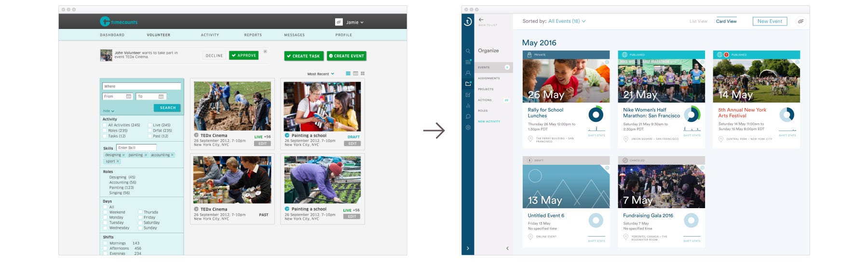
Task: Open the Fundraising Gala 2016 card image
Action: click(x=661, y=186)
